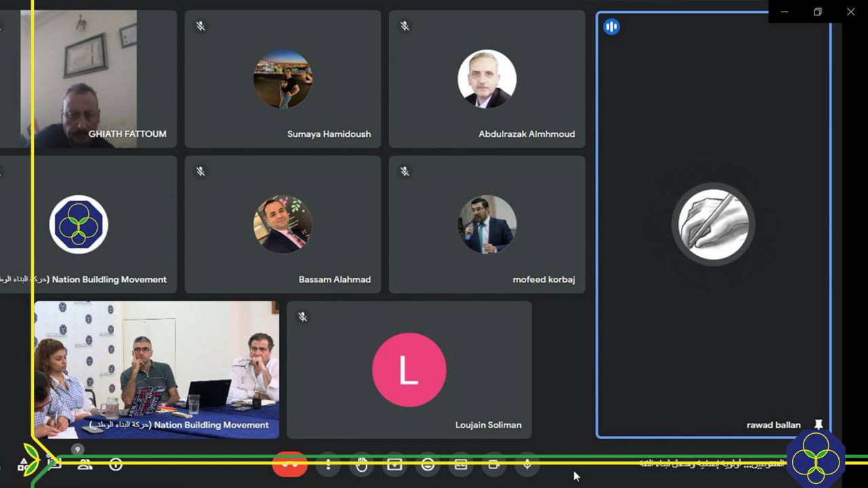Click the red end call button
This screenshot has width=868, height=488.
(290, 464)
